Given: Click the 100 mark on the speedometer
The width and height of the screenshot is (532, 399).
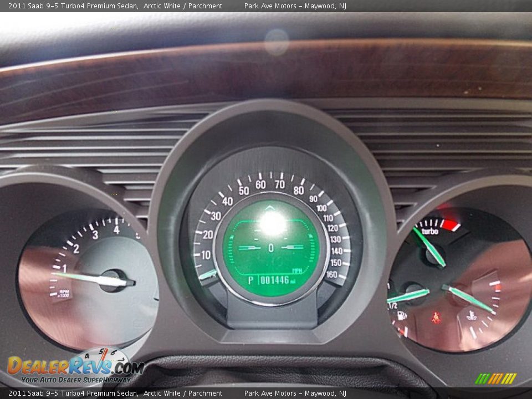Looking at the screenshot, I should (321, 208).
